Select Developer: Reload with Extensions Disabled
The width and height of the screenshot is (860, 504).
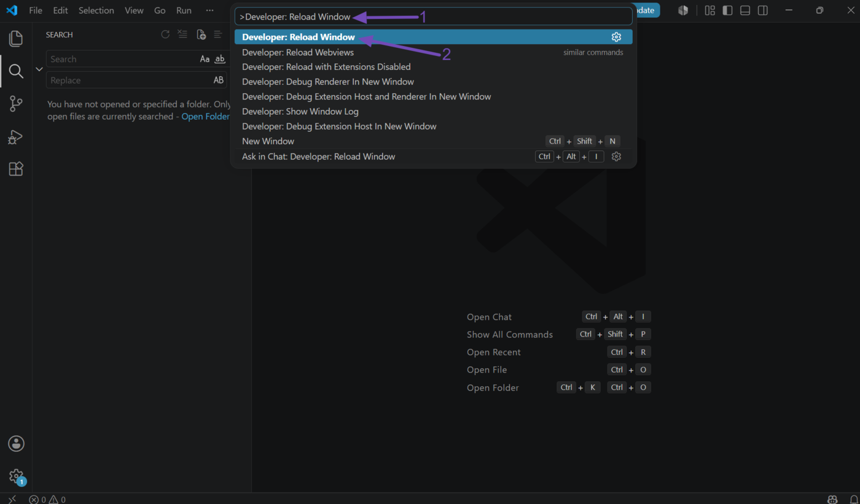[x=433, y=67]
